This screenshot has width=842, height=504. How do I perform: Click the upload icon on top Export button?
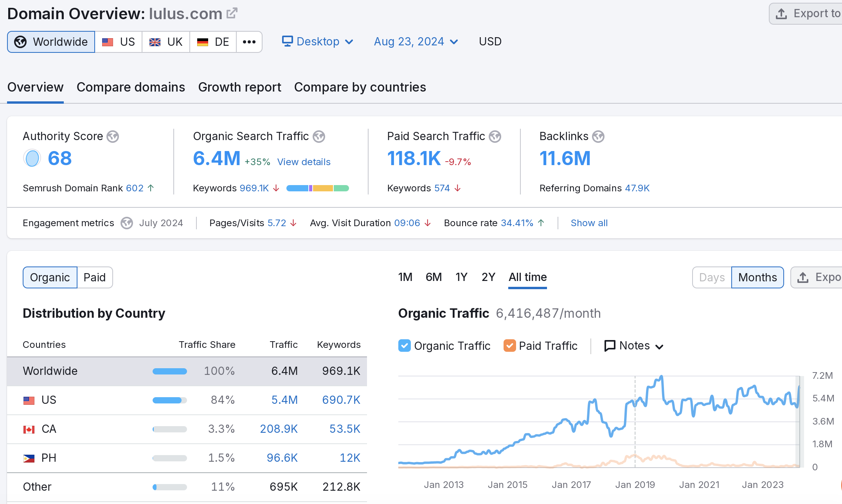tap(781, 14)
